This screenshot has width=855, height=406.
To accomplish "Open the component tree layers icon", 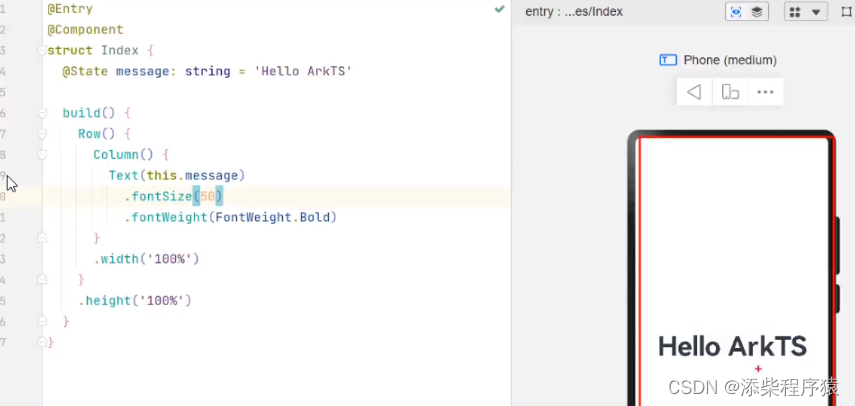I will 757,12.
